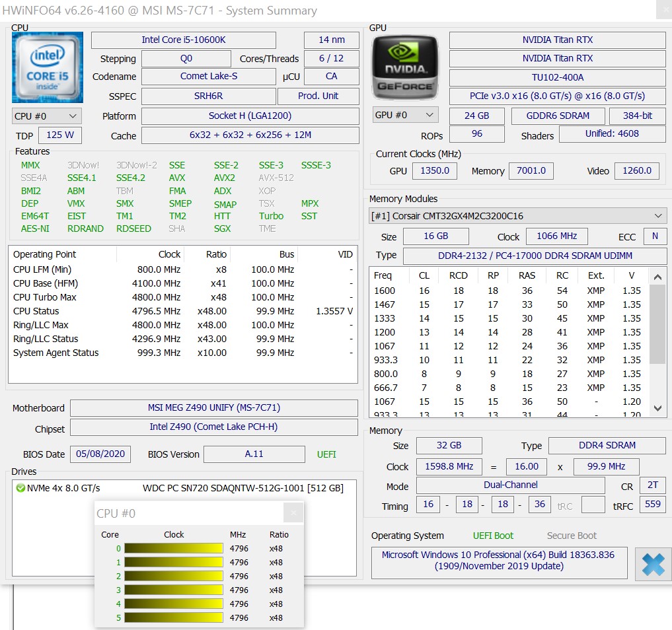Select the WDC PC SN720 drive entry

184,488
